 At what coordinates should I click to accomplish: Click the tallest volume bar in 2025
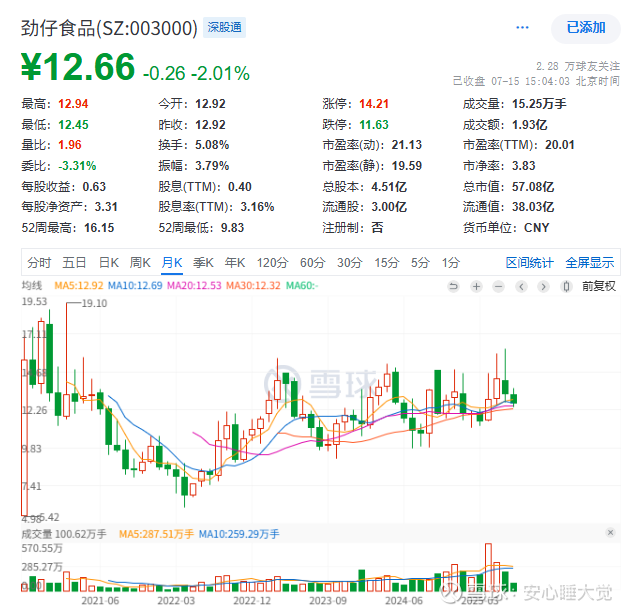coord(488,567)
